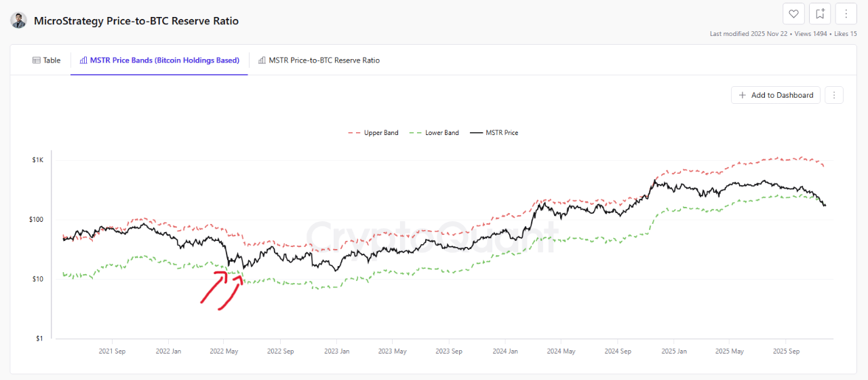Select the MSTR Price Bands tab
The image size is (868, 380).
click(x=159, y=60)
